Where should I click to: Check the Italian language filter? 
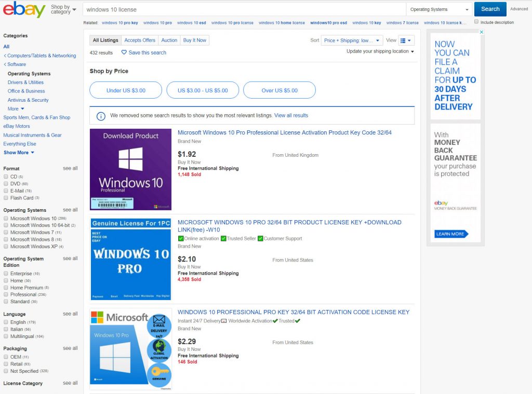(x=6, y=329)
